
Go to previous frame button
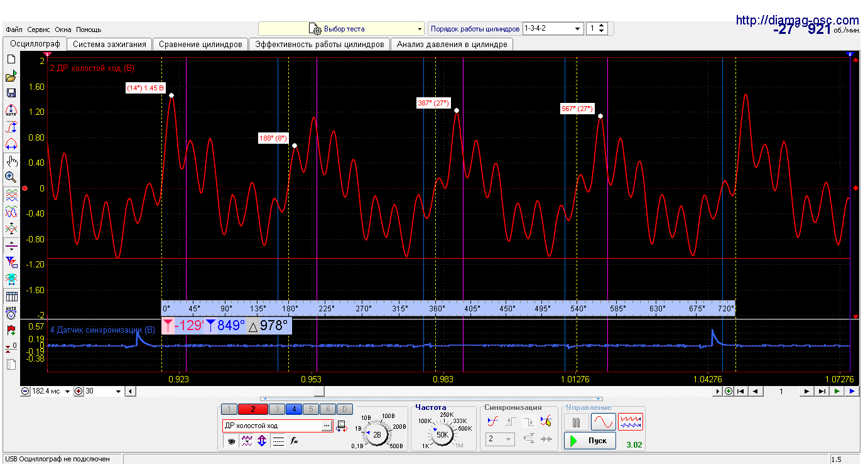[x=756, y=391]
